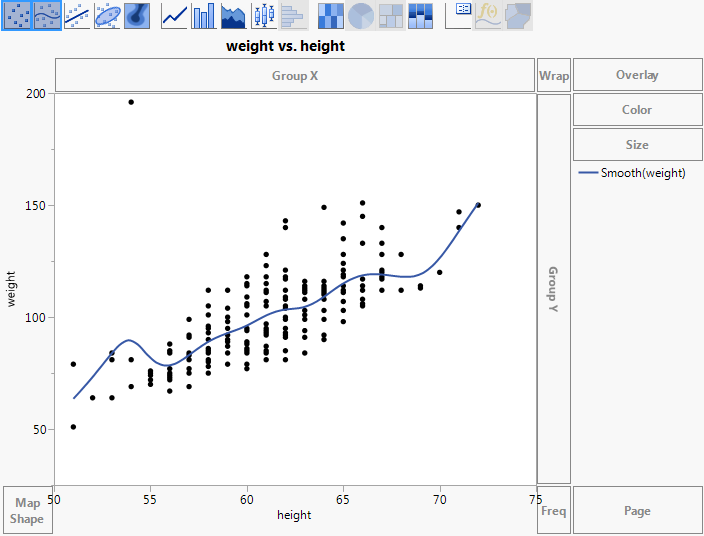Click the graph title 'weight vs. height'
The height and width of the screenshot is (536, 704).
click(x=286, y=46)
